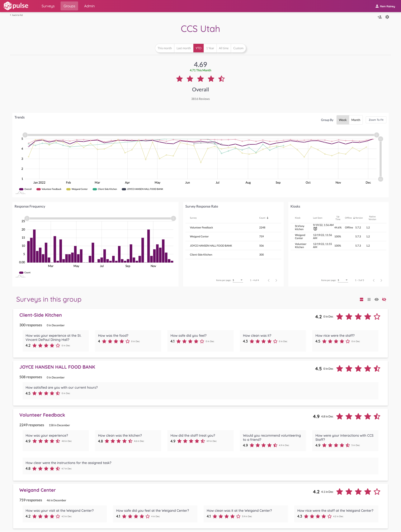Switch to the Admin tab
Image resolution: width=401 pixels, height=532 pixels.
tap(89, 6)
